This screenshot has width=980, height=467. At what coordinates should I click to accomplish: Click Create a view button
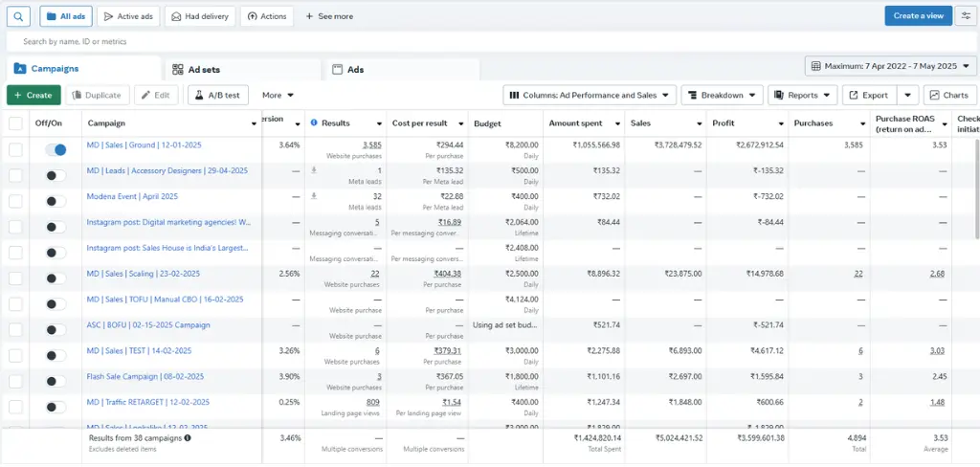tap(918, 15)
